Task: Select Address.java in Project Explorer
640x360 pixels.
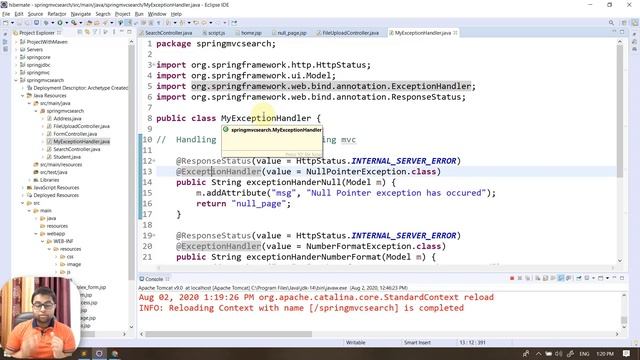Action: (x=67, y=118)
